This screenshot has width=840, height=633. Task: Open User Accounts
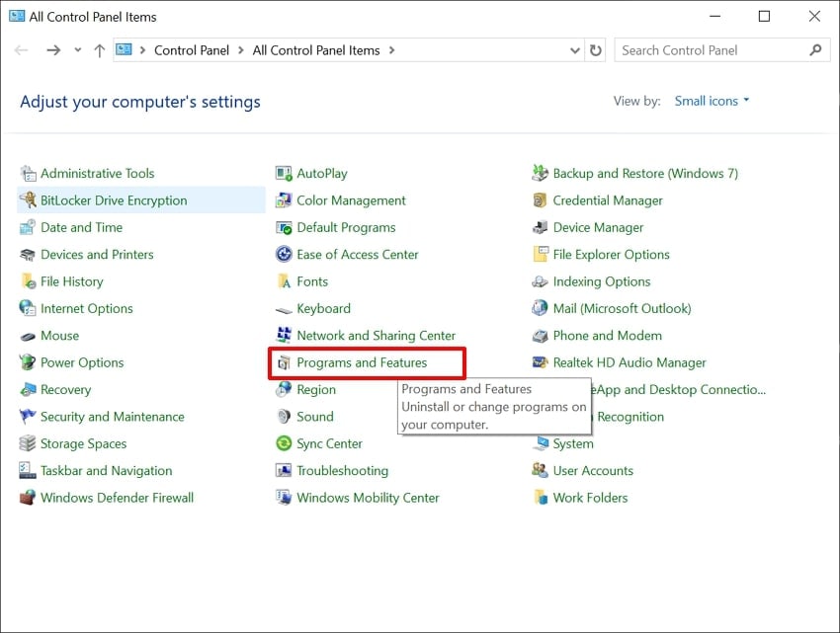tap(591, 470)
